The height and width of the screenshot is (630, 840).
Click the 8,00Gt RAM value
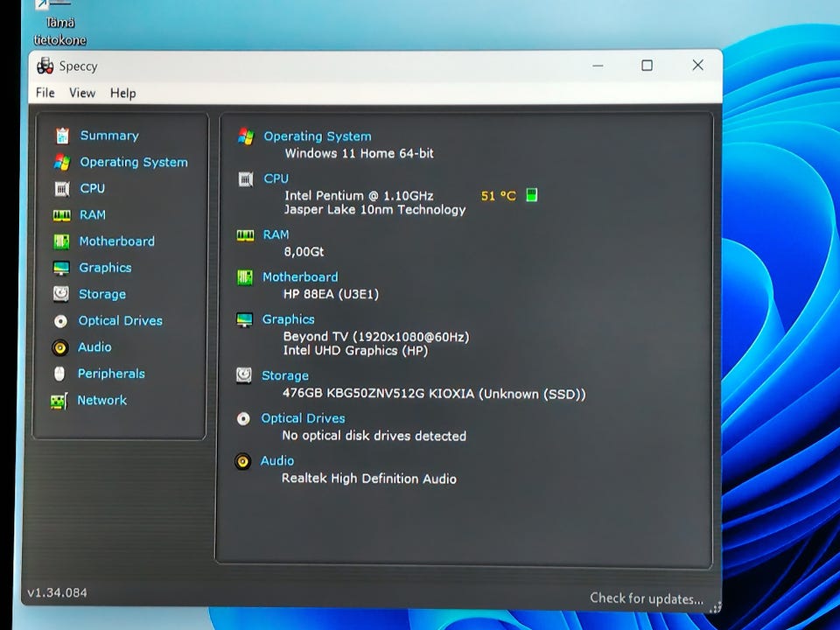[x=304, y=252]
